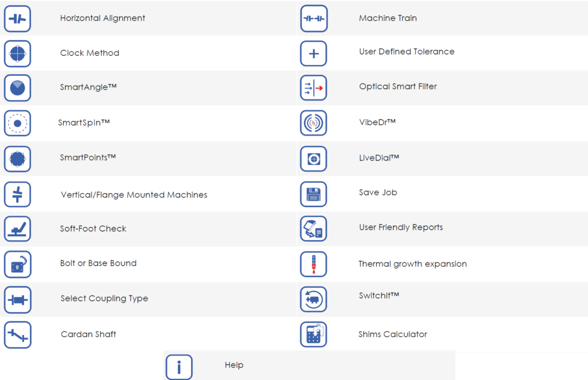Choose the SmartAngle measurement icon
The image size is (588, 380).
pyautogui.click(x=17, y=88)
